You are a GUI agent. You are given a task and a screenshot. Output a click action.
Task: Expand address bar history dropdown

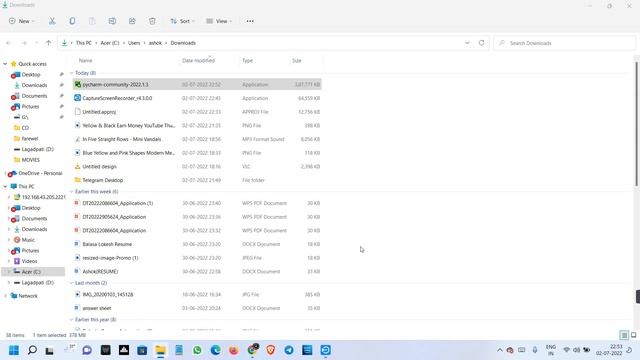(467, 43)
